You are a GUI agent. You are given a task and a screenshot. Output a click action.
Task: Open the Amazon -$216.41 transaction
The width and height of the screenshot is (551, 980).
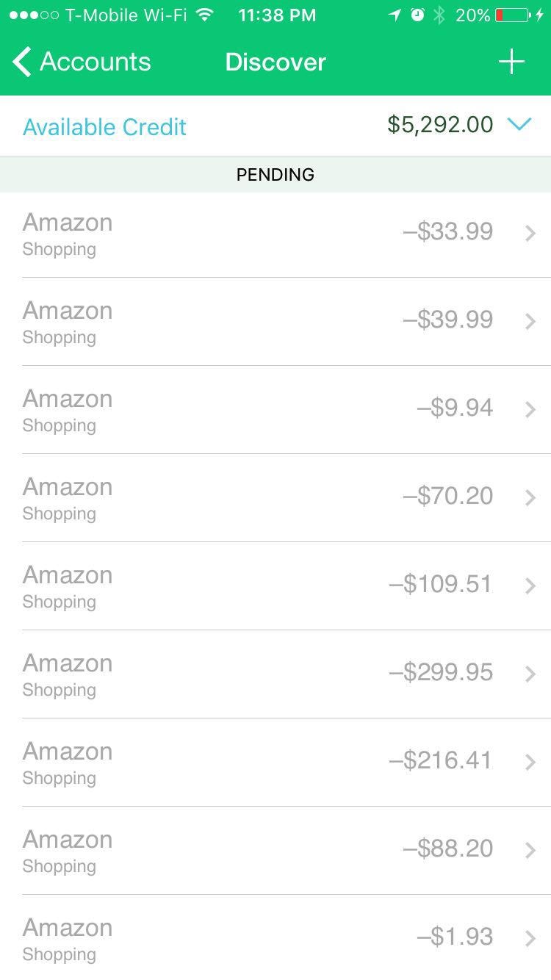275,763
